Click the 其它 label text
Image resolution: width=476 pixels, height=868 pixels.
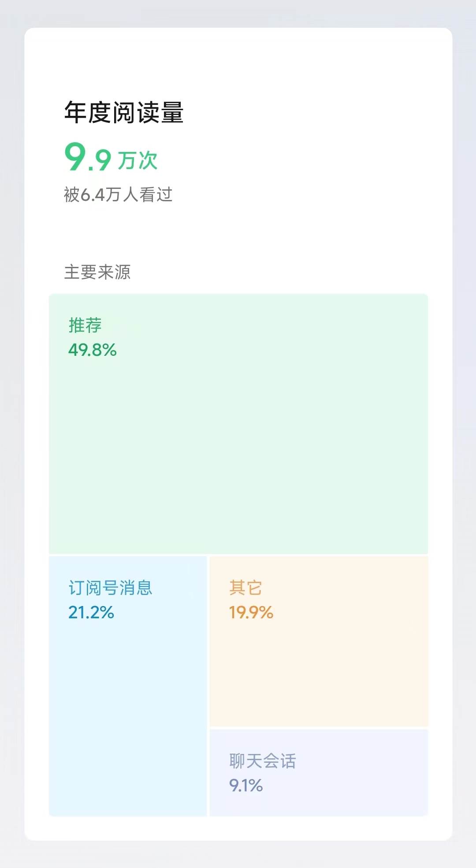coord(245,588)
